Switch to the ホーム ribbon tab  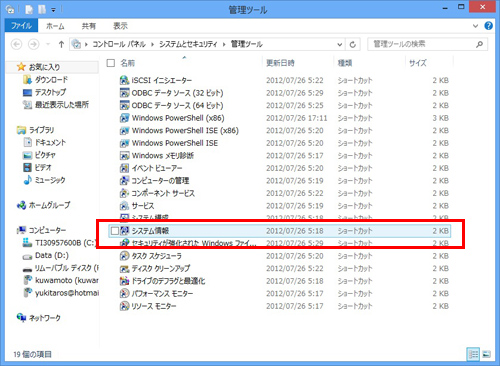(x=55, y=26)
